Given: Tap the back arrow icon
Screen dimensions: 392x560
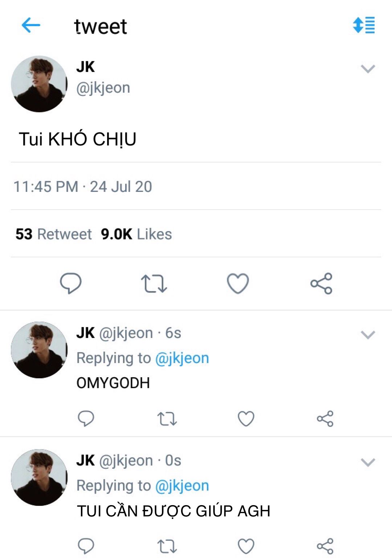Looking at the screenshot, I should (x=31, y=25).
